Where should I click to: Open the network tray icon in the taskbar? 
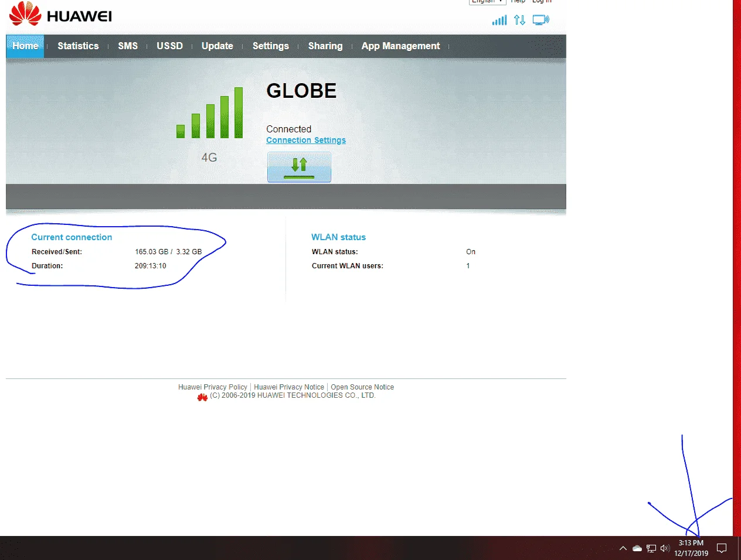click(651, 548)
